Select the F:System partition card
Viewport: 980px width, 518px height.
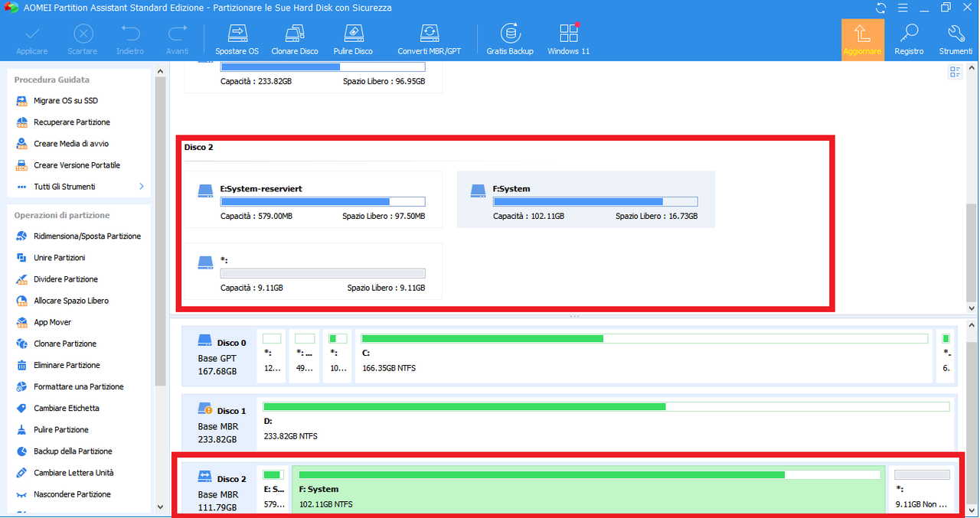point(586,200)
